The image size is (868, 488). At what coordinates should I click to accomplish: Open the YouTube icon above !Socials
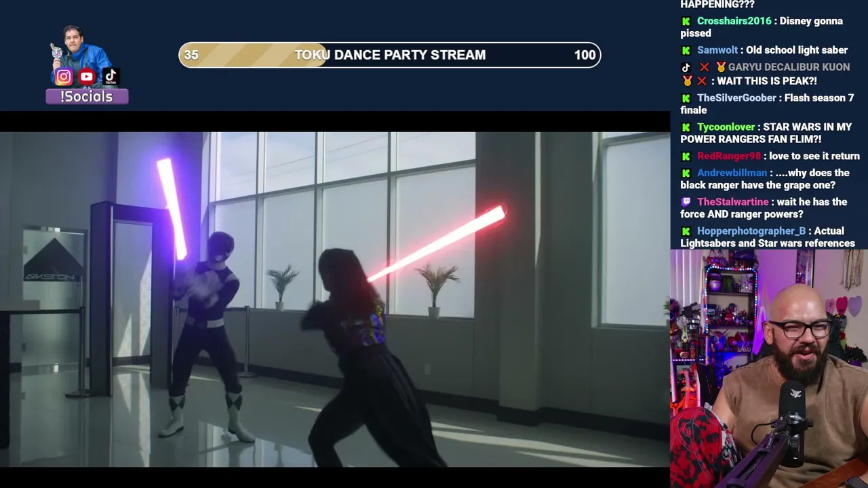click(87, 77)
